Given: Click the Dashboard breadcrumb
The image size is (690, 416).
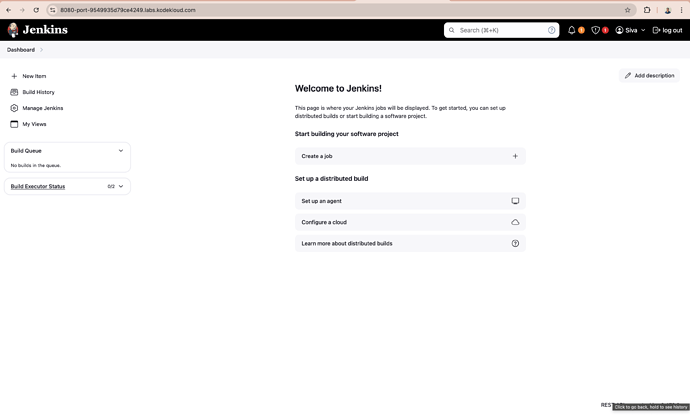Looking at the screenshot, I should point(21,50).
